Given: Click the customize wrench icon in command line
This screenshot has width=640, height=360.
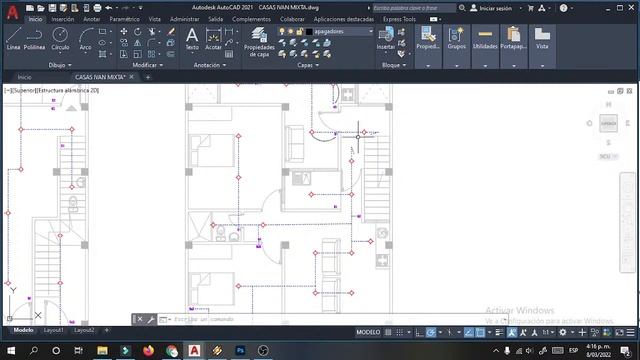Looking at the screenshot, I should click(151, 319).
